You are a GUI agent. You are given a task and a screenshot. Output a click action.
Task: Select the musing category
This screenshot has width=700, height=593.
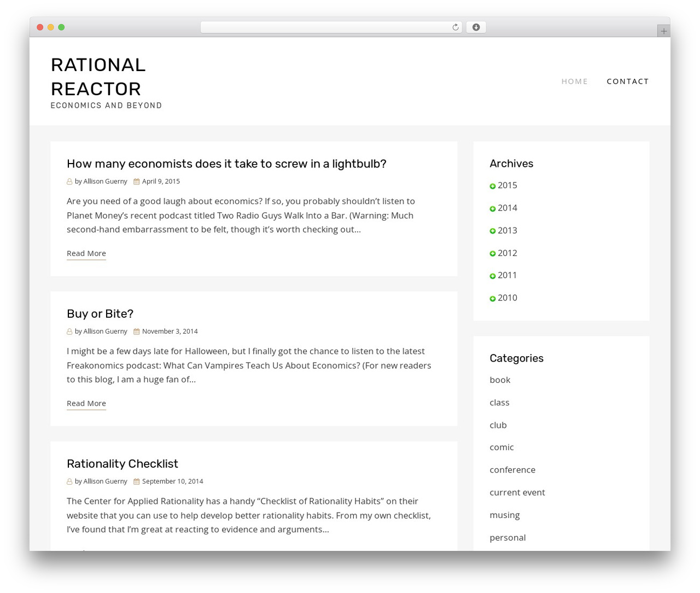click(505, 515)
